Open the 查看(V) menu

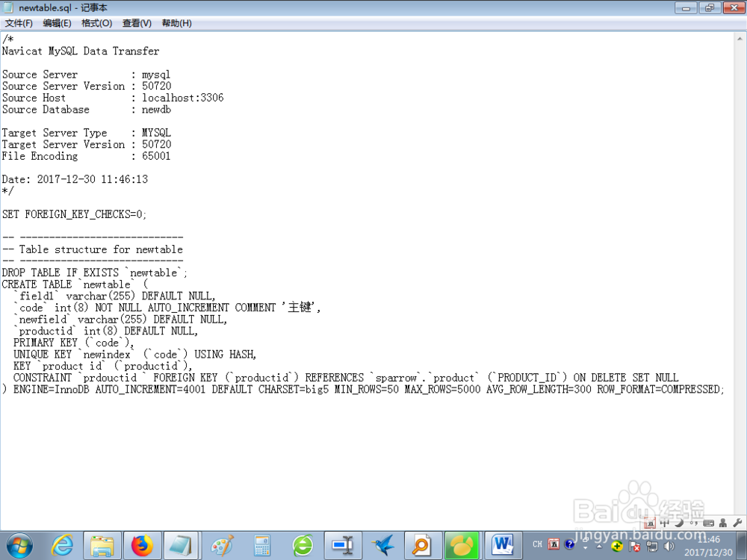(x=137, y=23)
